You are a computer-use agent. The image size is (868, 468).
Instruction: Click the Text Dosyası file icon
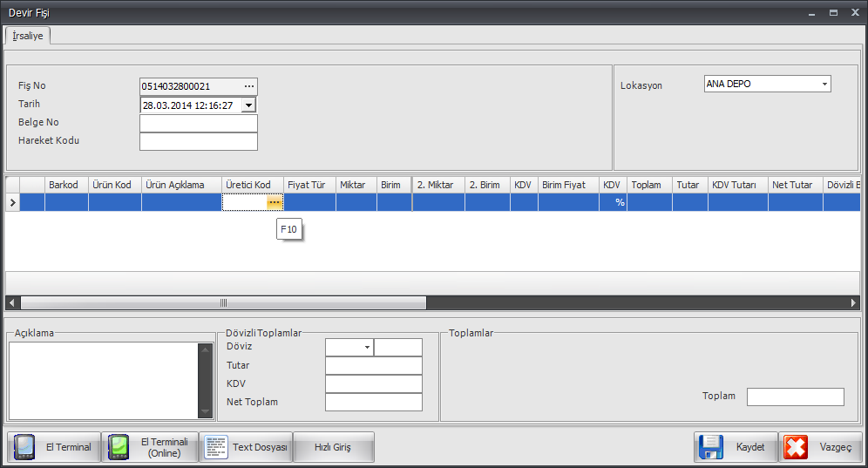pos(215,447)
